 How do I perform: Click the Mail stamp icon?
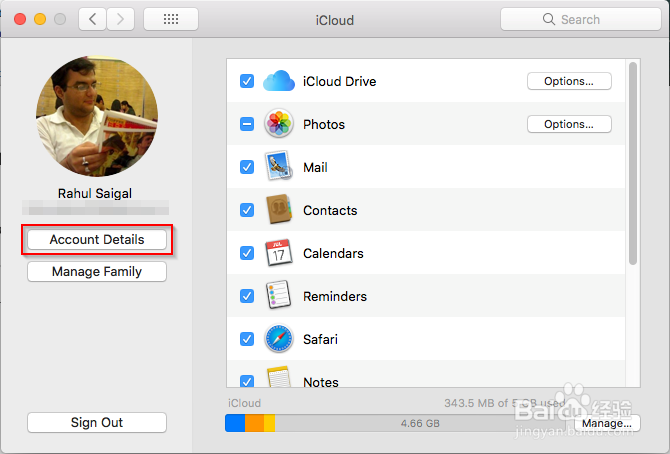coord(279,166)
